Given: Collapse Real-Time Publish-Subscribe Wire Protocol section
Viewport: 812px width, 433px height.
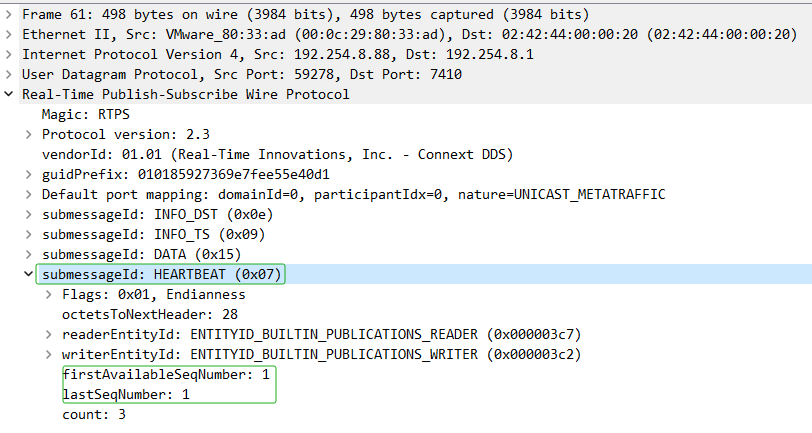Looking at the screenshot, I should pos(10,94).
